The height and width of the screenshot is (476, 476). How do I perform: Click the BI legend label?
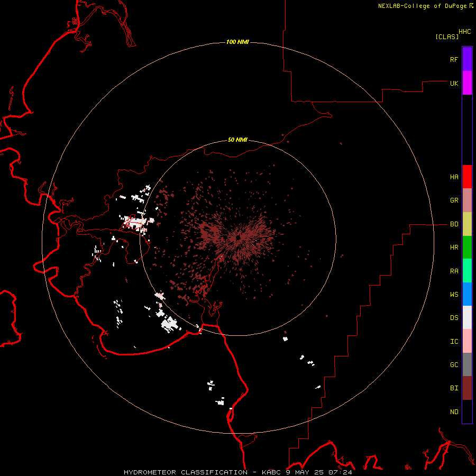454,388
